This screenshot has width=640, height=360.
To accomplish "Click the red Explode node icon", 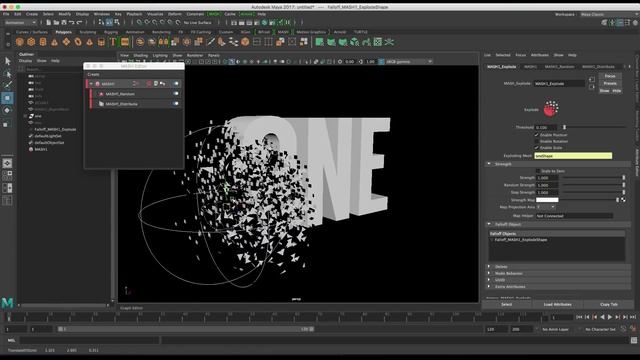I will [x=551, y=109].
